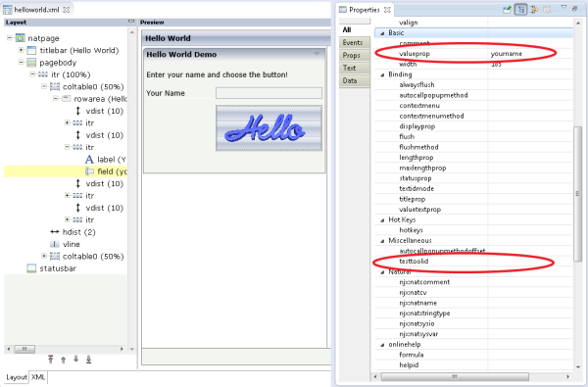This screenshot has height=387, width=588.
Task: Collapse the pagebody tree node
Action: tap(22, 63)
